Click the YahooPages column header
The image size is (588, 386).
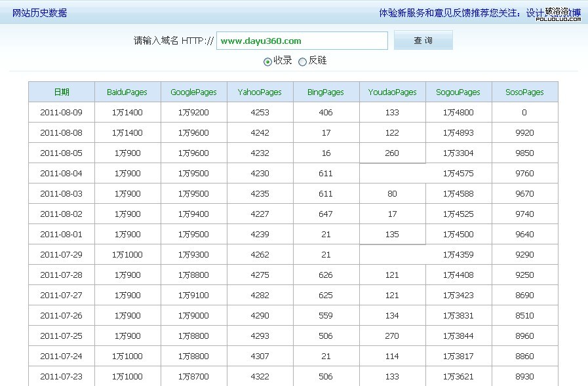(x=260, y=92)
